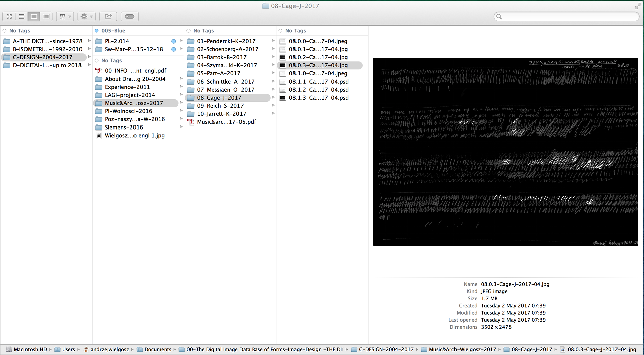Click Macintosh HD in the path bar
The height and width of the screenshot is (355, 644).
coord(26,349)
